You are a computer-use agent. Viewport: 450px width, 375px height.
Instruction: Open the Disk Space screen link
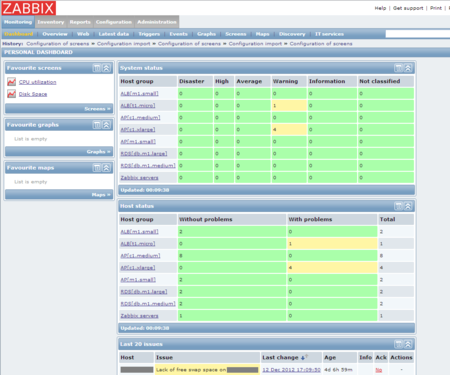(33, 94)
